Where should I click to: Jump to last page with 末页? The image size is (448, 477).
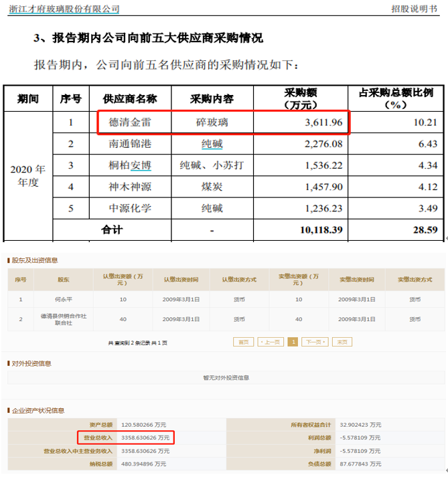[342, 342]
